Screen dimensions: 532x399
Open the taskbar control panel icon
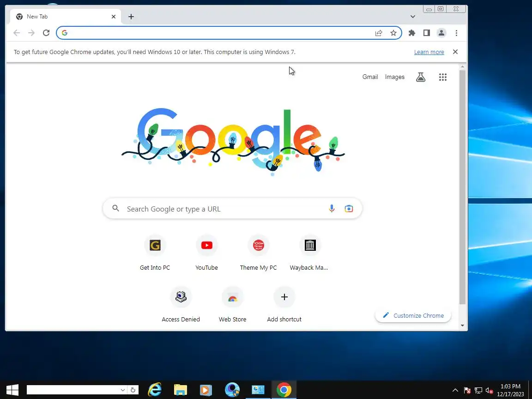coord(258,390)
